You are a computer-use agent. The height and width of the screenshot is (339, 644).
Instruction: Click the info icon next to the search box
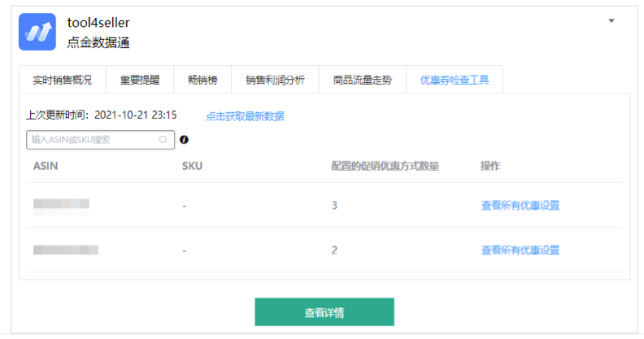click(184, 140)
